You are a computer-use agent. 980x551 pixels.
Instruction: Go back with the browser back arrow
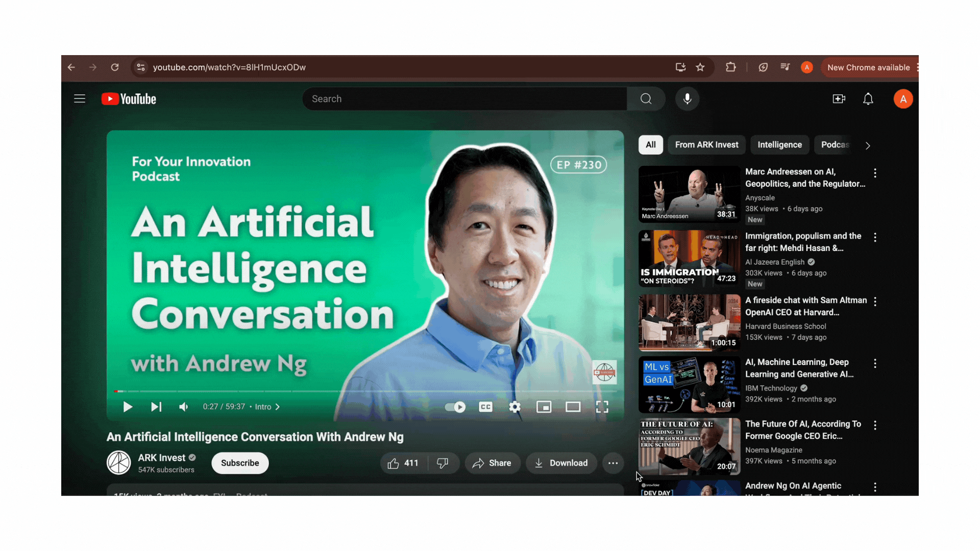(x=71, y=67)
